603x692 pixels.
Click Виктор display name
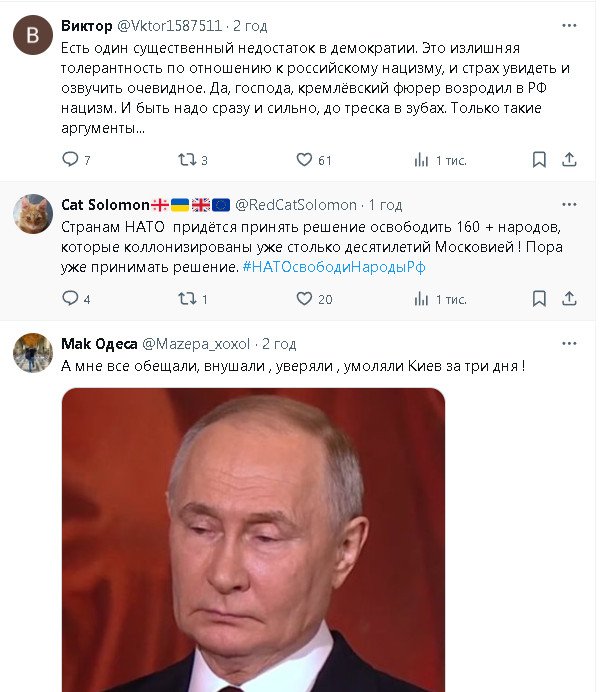(86, 24)
